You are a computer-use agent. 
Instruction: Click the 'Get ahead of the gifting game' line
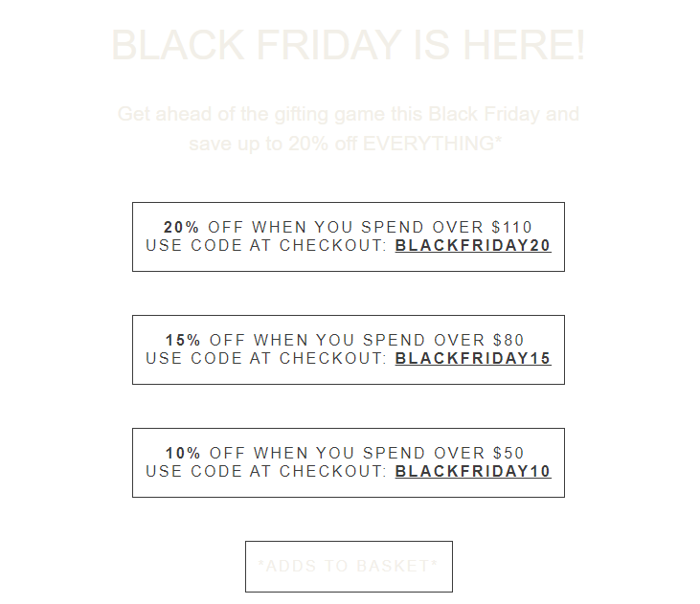[x=349, y=114]
